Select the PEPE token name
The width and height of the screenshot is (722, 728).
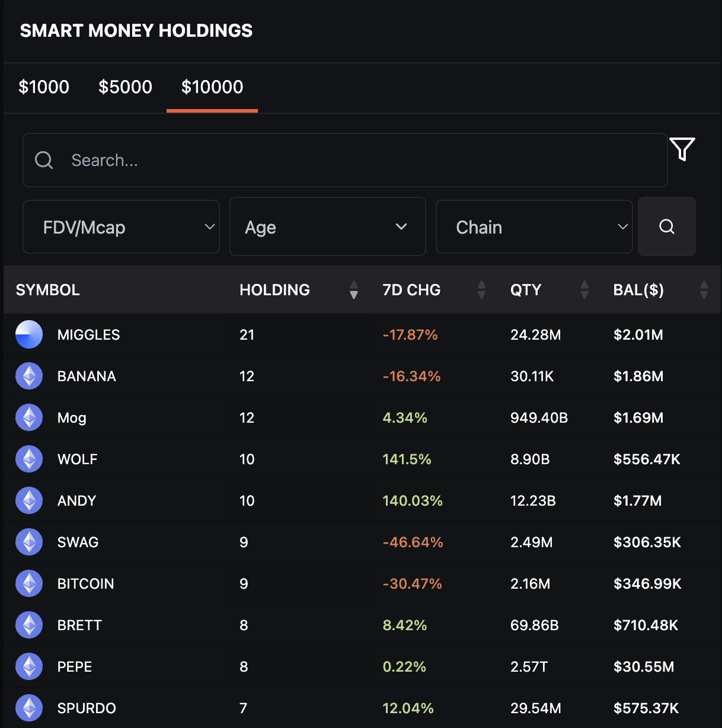(x=75, y=667)
